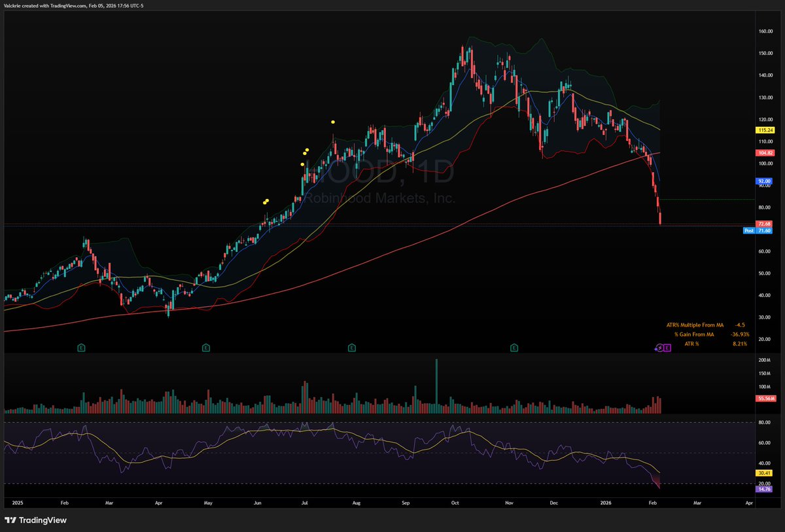Select the red 72.68 last price label
Image resolution: width=785 pixels, height=532 pixels.
[765, 224]
